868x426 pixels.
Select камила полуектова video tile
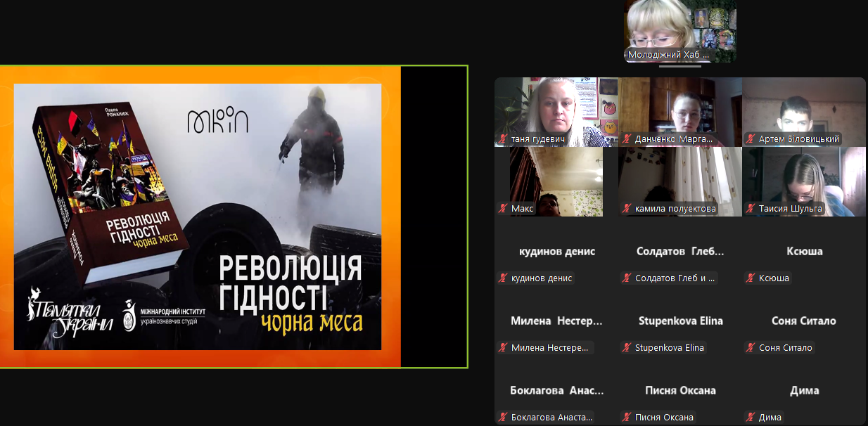coord(680,181)
